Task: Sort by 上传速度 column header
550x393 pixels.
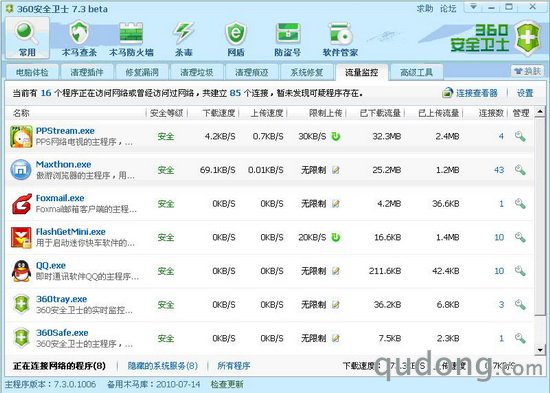Action: (x=267, y=113)
